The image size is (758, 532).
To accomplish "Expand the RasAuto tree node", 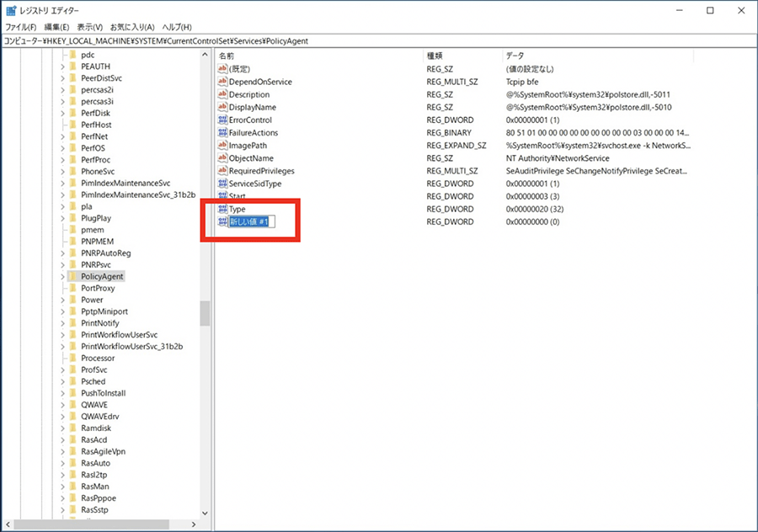I will [x=62, y=463].
